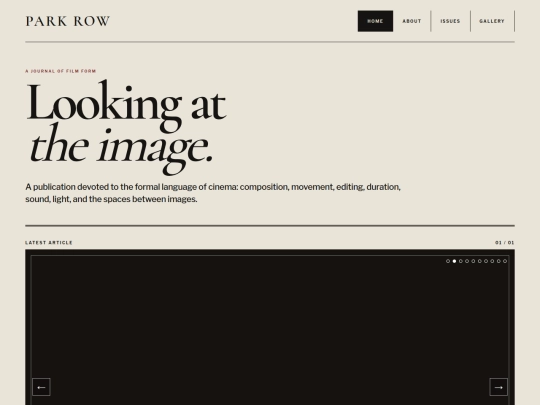Screen dimensions: 540x405
Task: Open the Home navigation tab
Action: point(375,21)
